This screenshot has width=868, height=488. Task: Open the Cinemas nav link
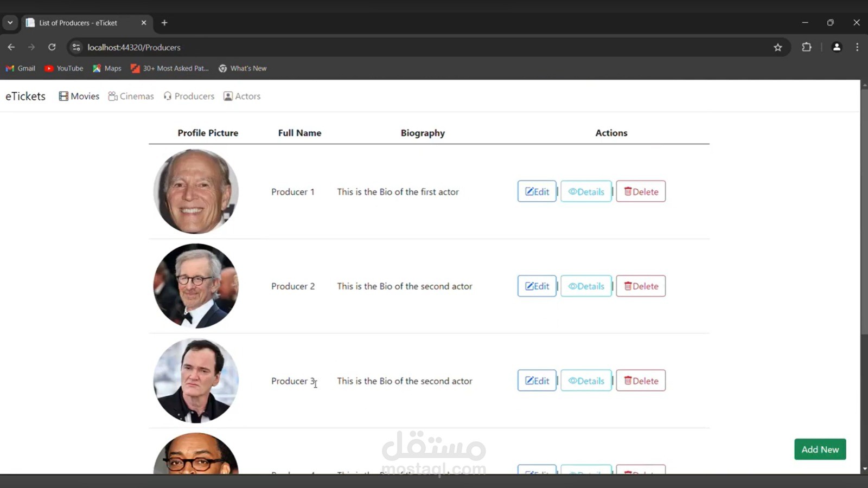[131, 96]
